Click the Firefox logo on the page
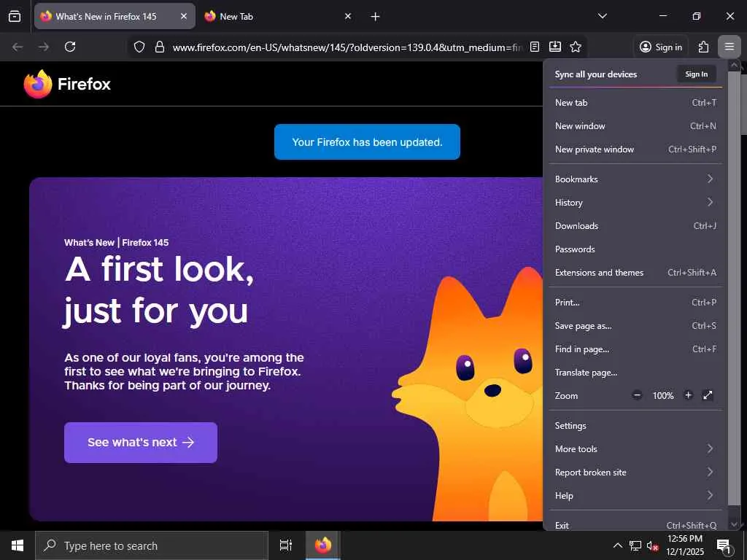 click(67, 84)
